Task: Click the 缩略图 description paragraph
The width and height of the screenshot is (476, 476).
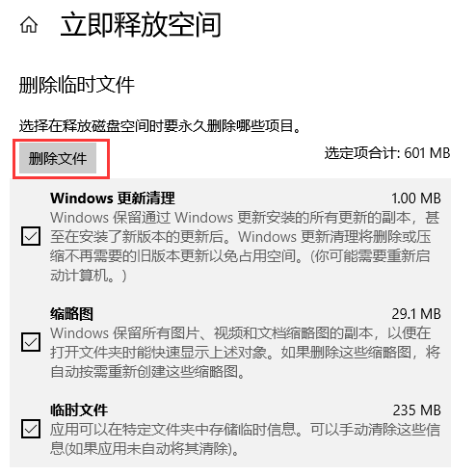Action: coord(246,353)
